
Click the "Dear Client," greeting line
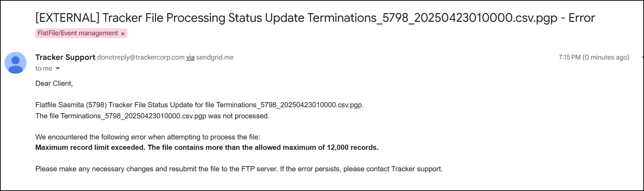point(54,83)
